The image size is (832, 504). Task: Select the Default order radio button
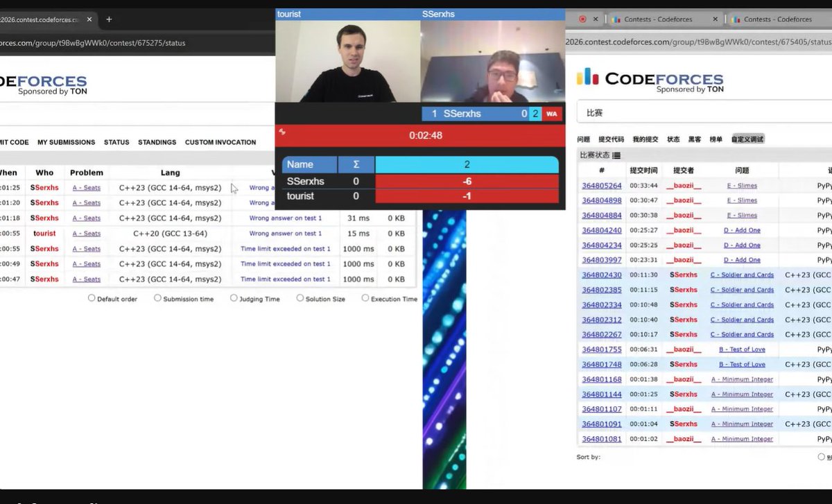[x=92, y=298]
